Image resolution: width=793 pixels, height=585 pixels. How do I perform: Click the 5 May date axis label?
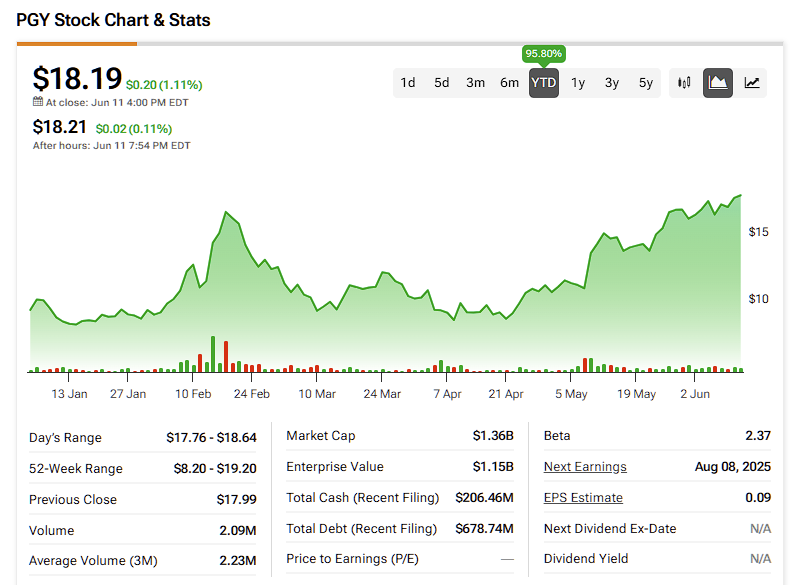click(572, 394)
